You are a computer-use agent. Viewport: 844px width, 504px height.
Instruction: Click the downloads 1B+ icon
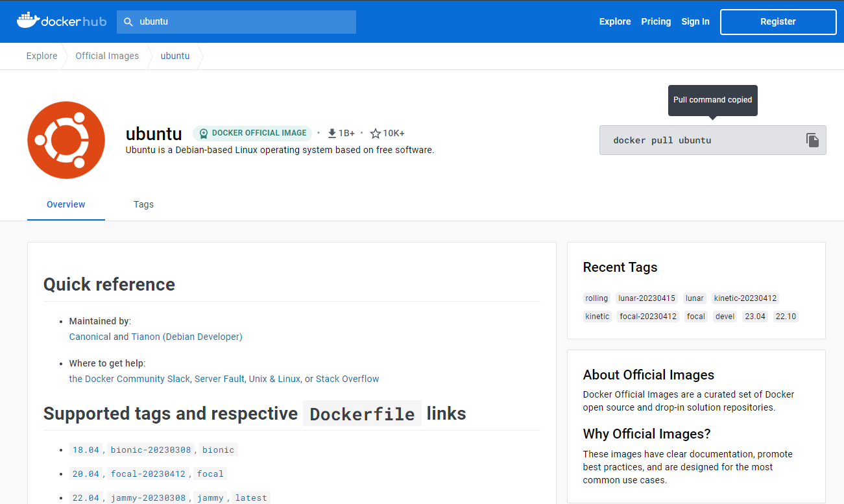[332, 133]
